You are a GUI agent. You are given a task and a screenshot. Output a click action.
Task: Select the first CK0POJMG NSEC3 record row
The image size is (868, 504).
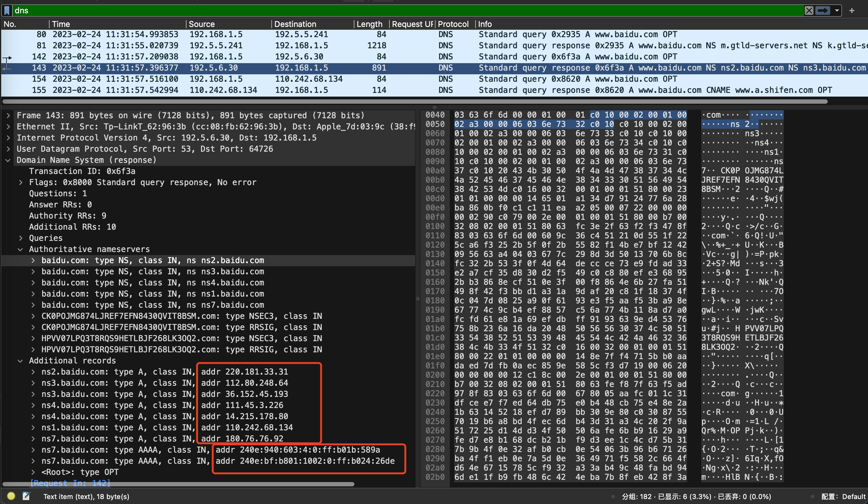tap(208, 316)
